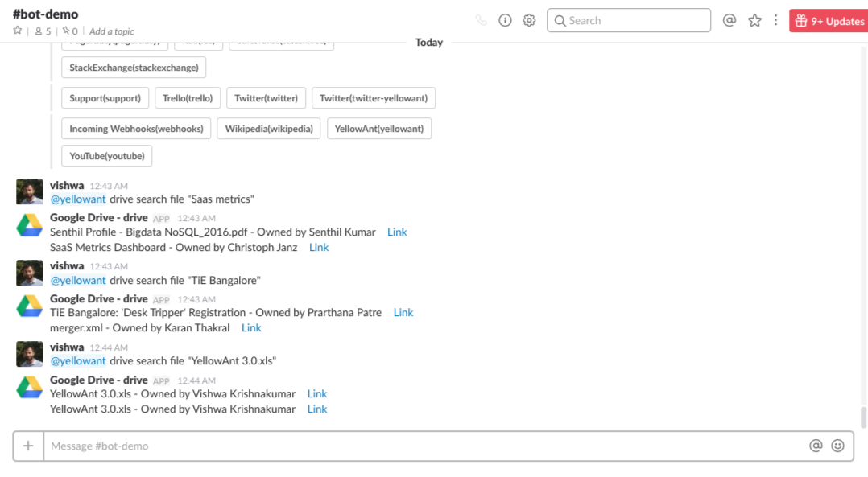Click the plus attach button

[x=28, y=446]
